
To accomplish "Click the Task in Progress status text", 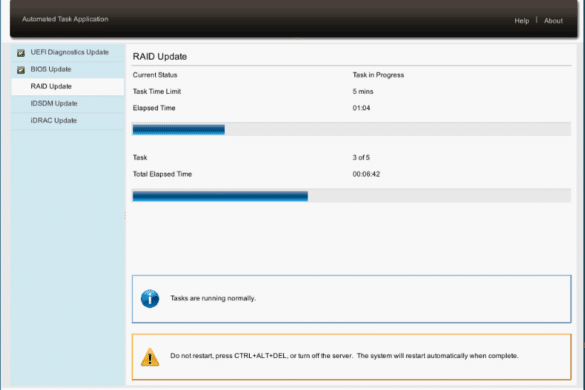I will point(378,75).
